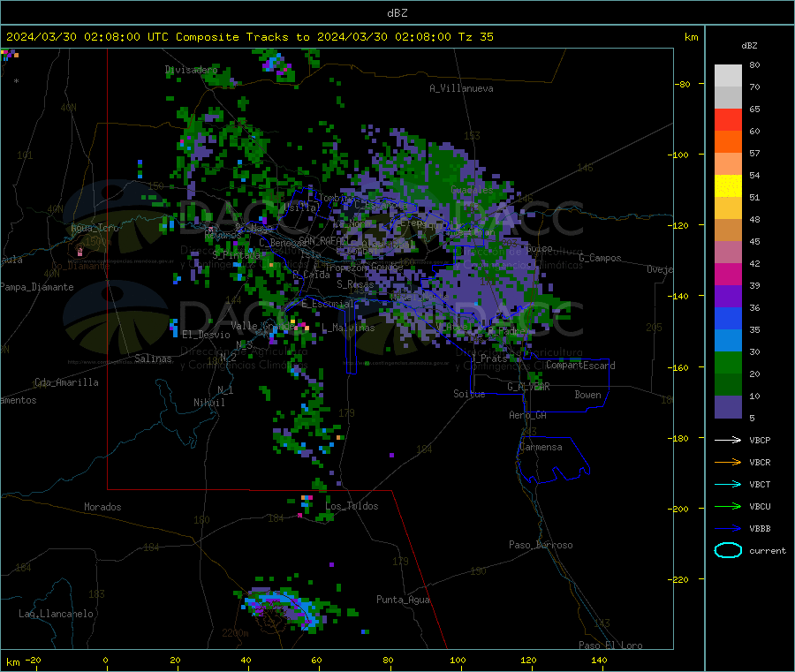Pick the light gray 70-80 dBZ band

point(728,76)
